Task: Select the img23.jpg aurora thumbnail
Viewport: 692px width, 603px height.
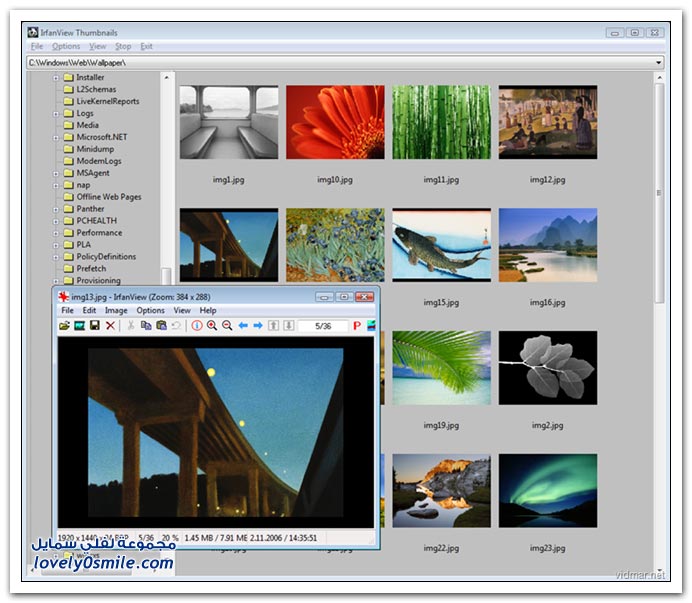Action: click(x=547, y=491)
